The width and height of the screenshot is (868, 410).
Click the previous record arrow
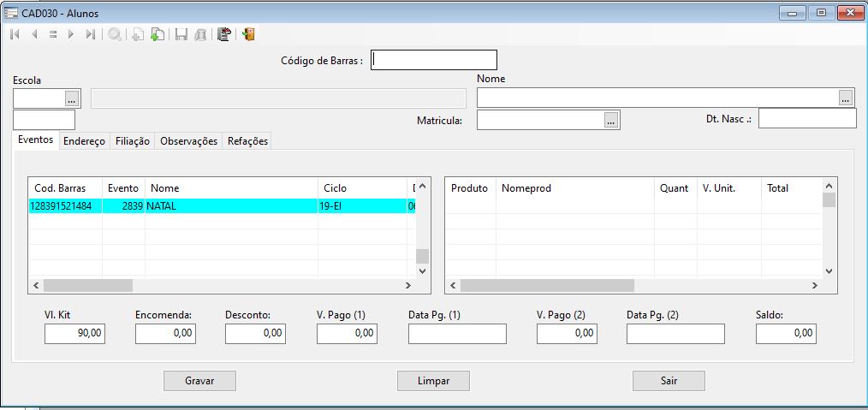pyautogui.click(x=34, y=35)
